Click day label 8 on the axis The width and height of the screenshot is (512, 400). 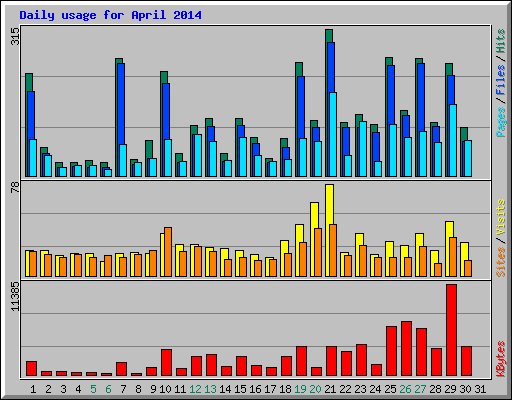pos(138,389)
